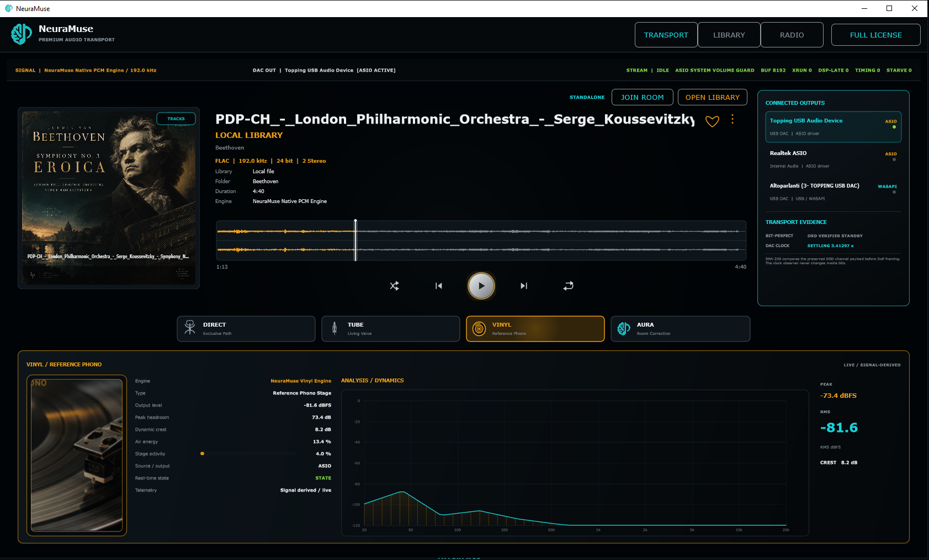The width and height of the screenshot is (929, 560).
Task: Click the peak value -73.4 dBFS
Action: click(838, 396)
